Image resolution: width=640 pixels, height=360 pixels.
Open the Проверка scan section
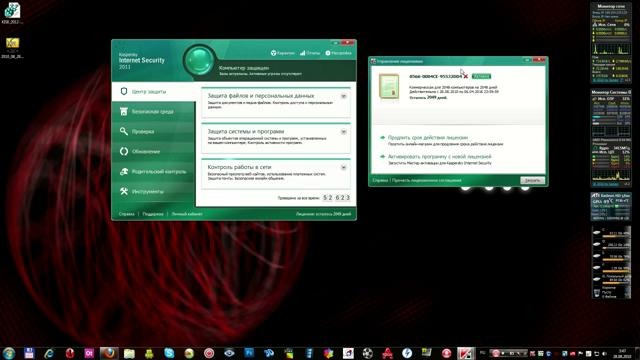click(153, 131)
